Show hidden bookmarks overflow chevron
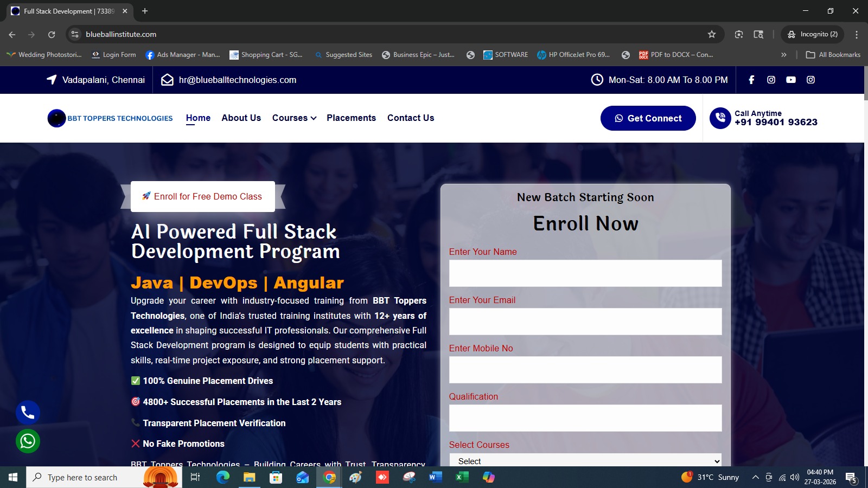Image resolution: width=868 pixels, height=488 pixels. [783, 55]
